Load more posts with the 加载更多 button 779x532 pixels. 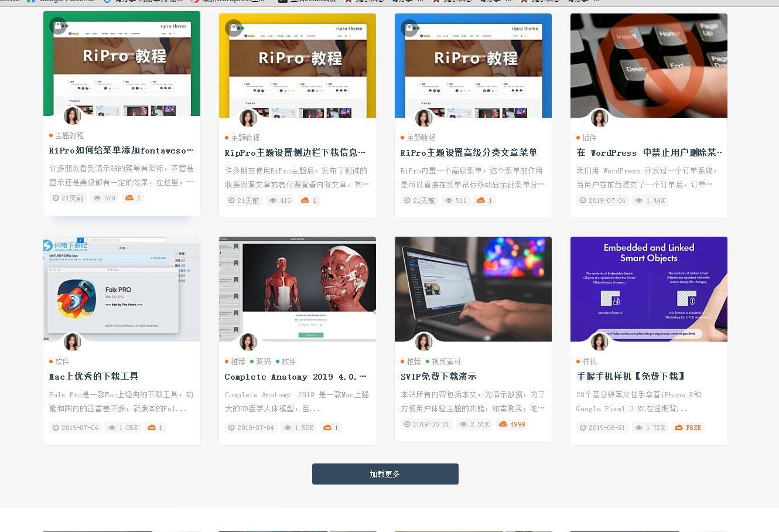click(x=385, y=474)
